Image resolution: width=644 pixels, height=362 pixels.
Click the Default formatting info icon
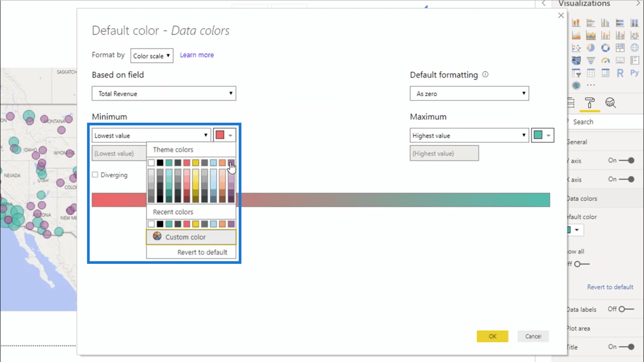[485, 74]
